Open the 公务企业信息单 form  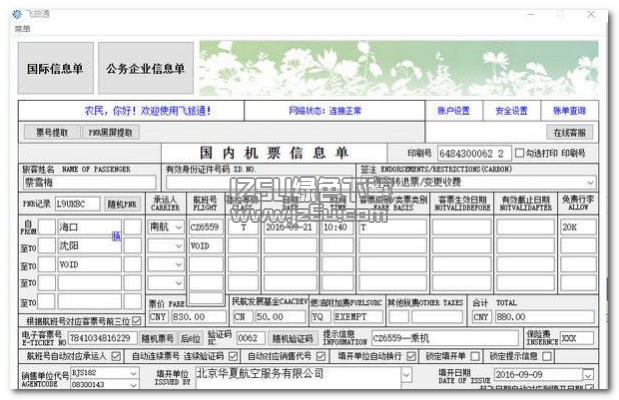pyautogui.click(x=146, y=68)
